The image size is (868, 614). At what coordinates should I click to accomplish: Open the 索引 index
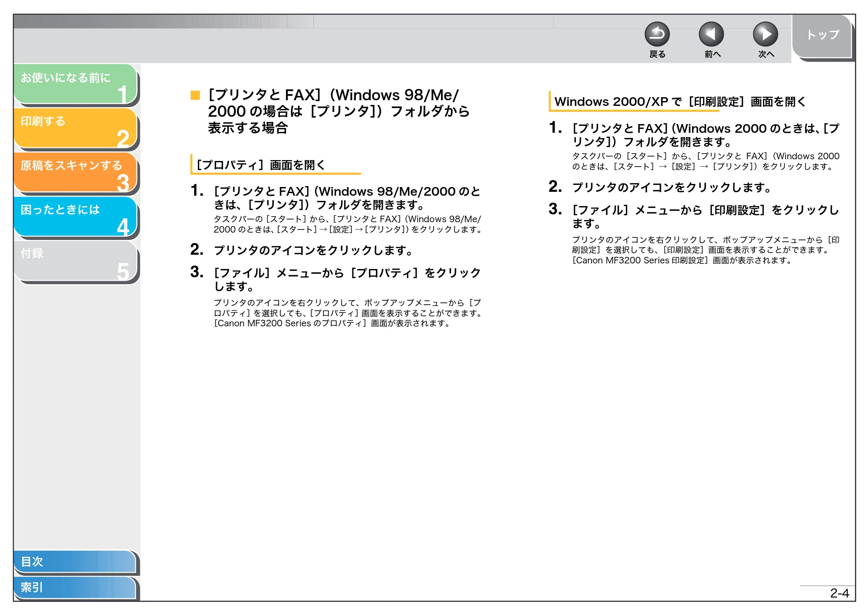tap(75, 588)
